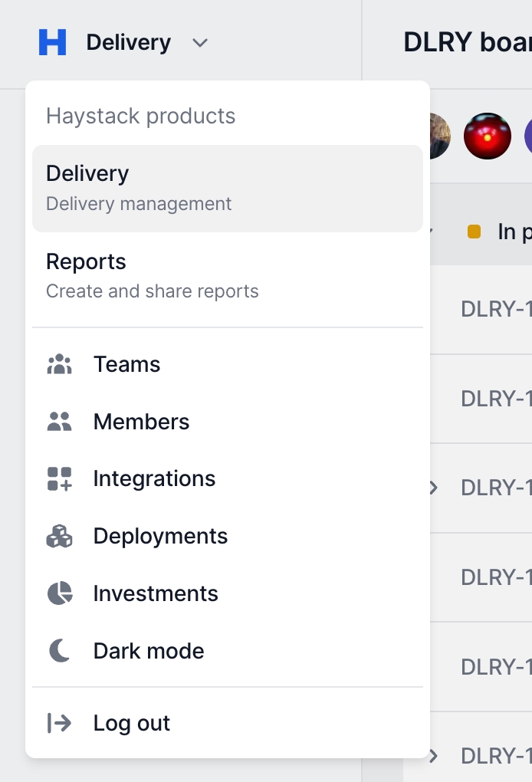
Task: Toggle Dark mode
Action: point(228,651)
